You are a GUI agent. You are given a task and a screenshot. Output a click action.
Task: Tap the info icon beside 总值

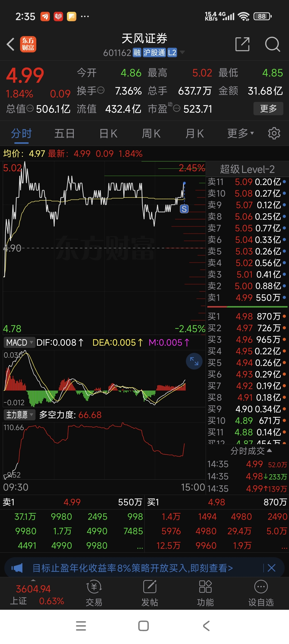pos(30,109)
